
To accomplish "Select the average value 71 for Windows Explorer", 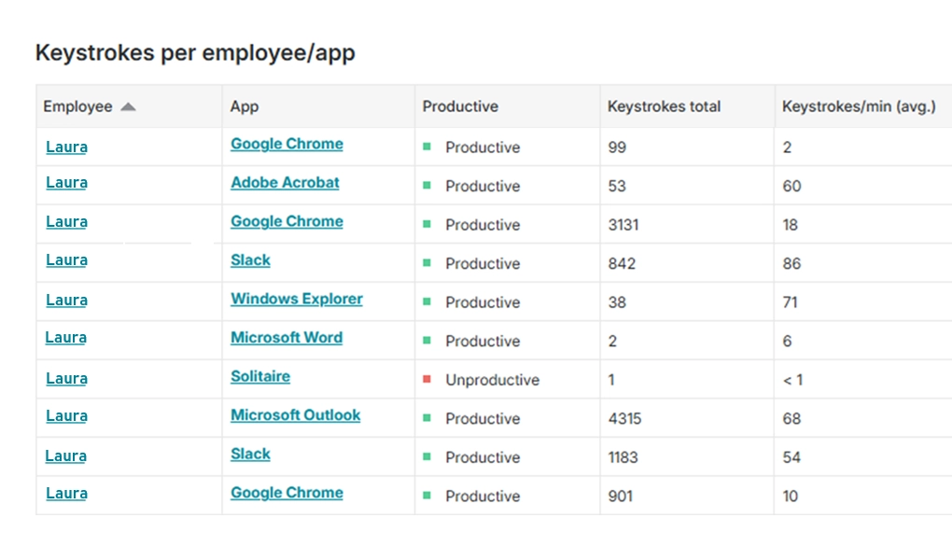I will coord(790,302).
